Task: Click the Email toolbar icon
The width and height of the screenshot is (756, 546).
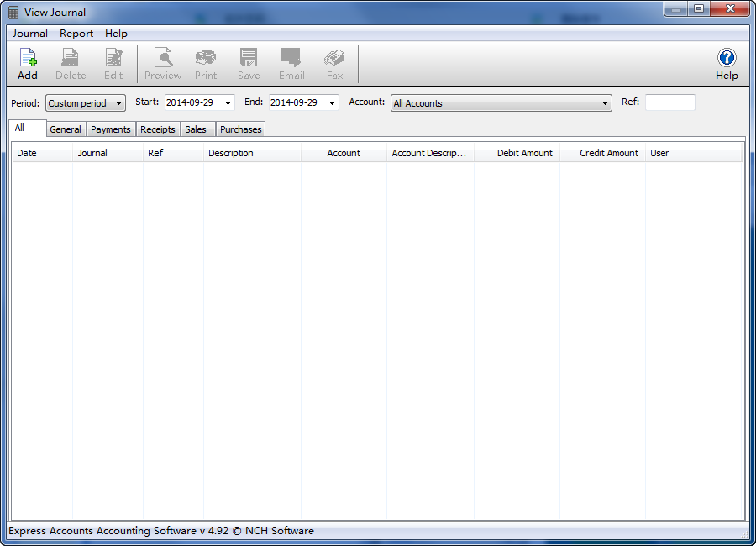Action: pos(291,64)
